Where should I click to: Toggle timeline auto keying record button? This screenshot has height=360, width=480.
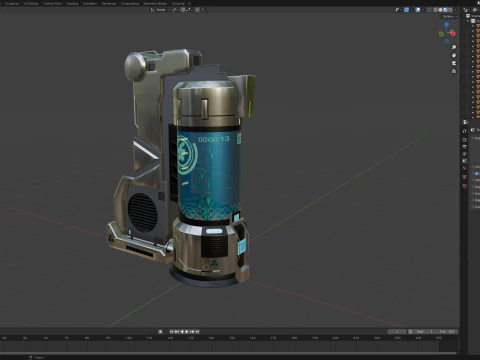pyautogui.click(x=160, y=331)
